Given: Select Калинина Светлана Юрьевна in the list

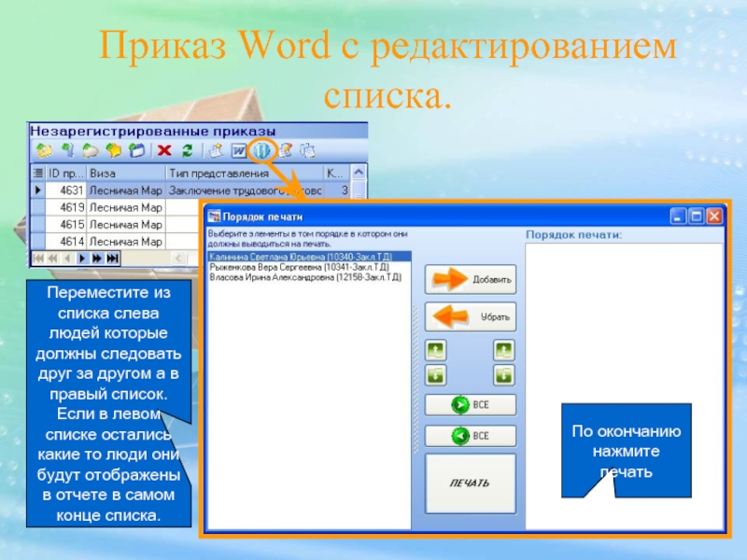Looking at the screenshot, I should point(301,256).
